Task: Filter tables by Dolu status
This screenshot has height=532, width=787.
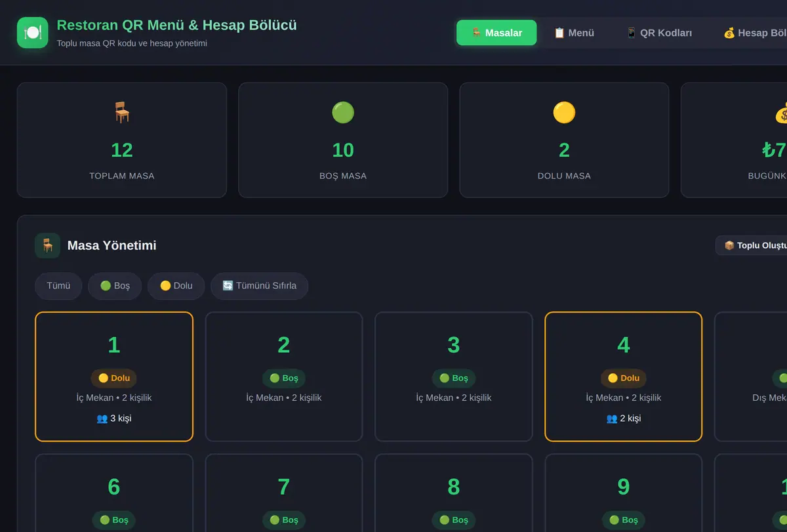Action: pyautogui.click(x=176, y=286)
